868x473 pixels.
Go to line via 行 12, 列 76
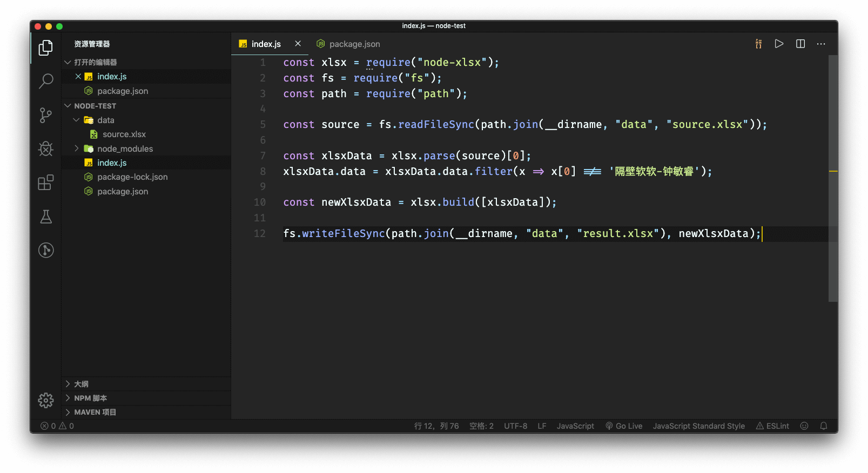click(x=436, y=426)
